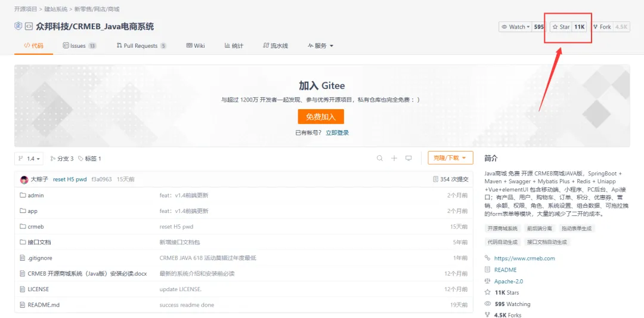Click the 新零售/网店/商城 breadcrumb

(x=97, y=8)
